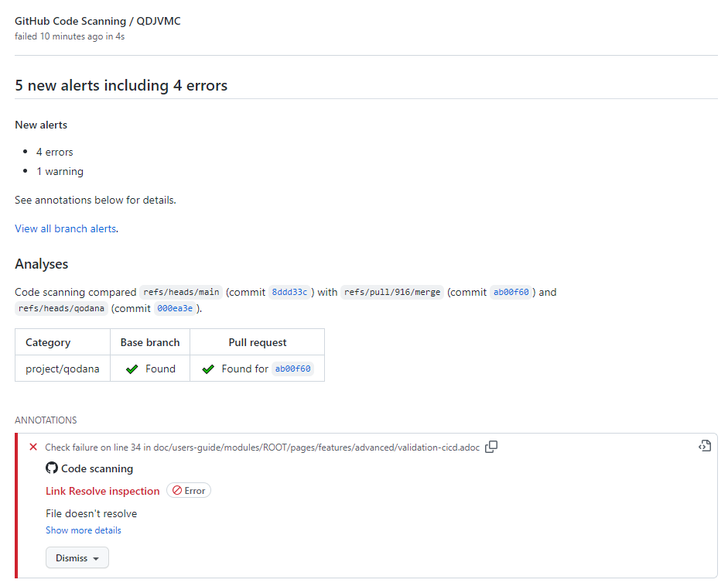Expand the Dismiss dropdown

[77, 557]
